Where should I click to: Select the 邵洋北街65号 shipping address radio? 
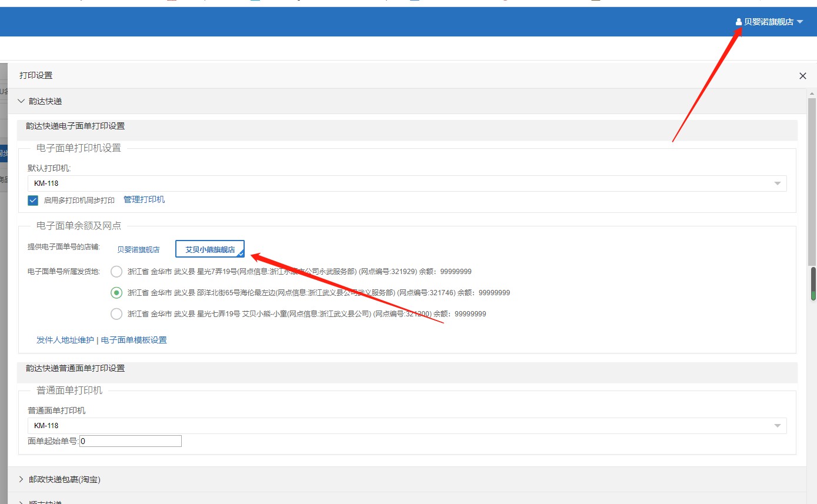click(x=116, y=293)
